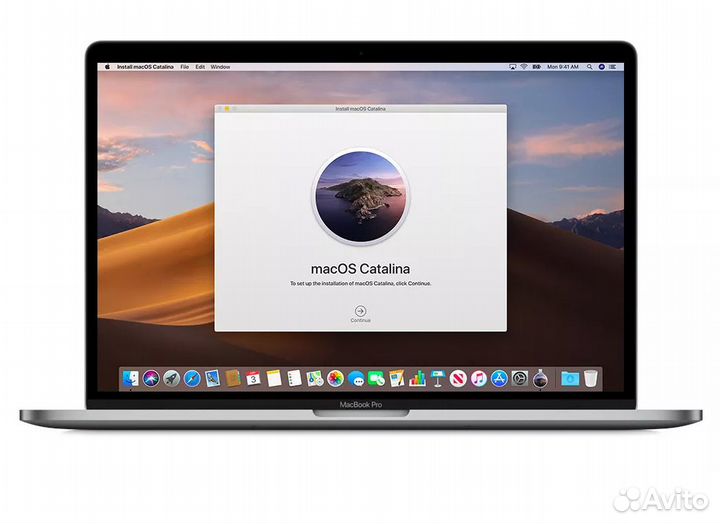Open Contacts book icon in Dock

(x=233, y=378)
